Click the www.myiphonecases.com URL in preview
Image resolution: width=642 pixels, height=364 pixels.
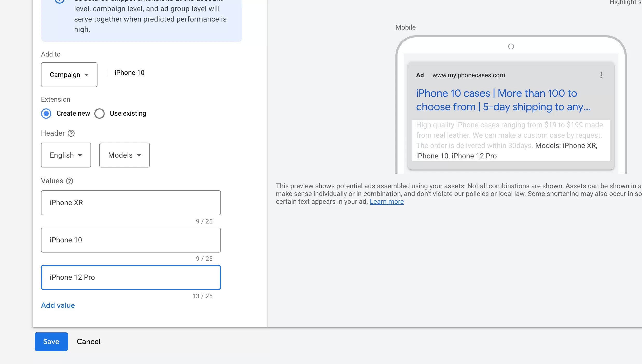[x=469, y=75]
